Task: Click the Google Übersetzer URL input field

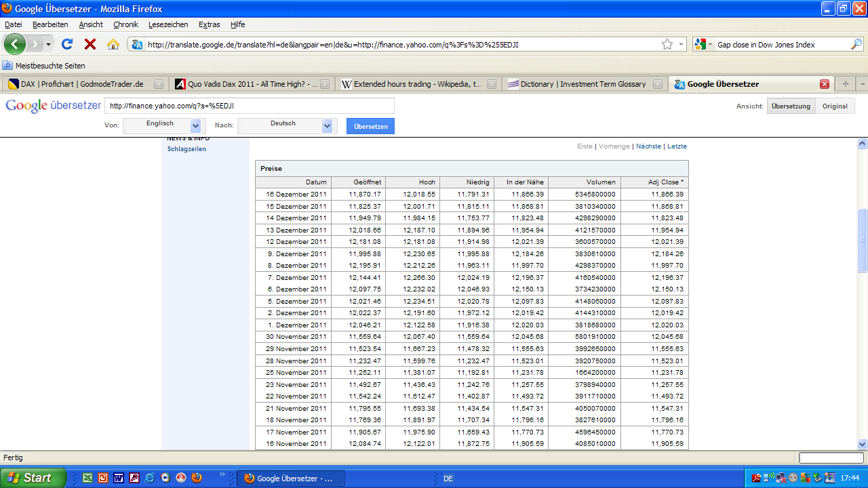Action: click(249, 106)
